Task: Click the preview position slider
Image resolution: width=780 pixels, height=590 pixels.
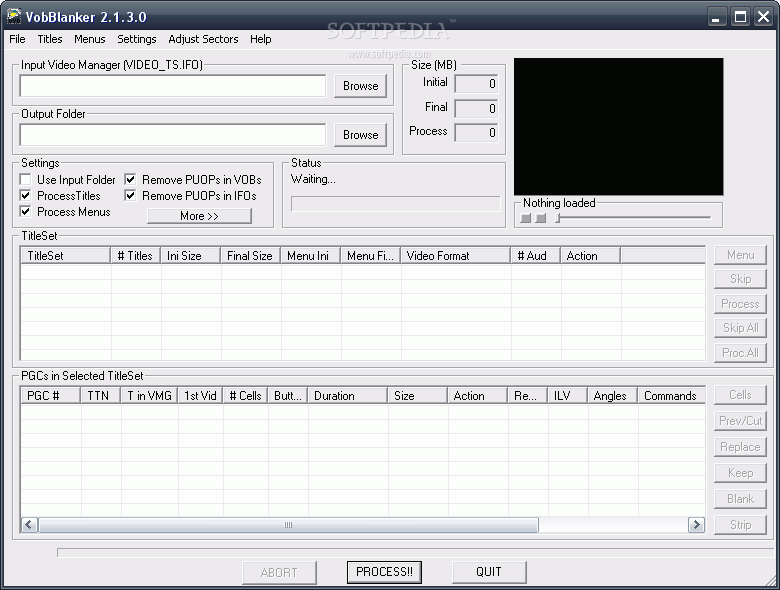Action: pos(634,217)
